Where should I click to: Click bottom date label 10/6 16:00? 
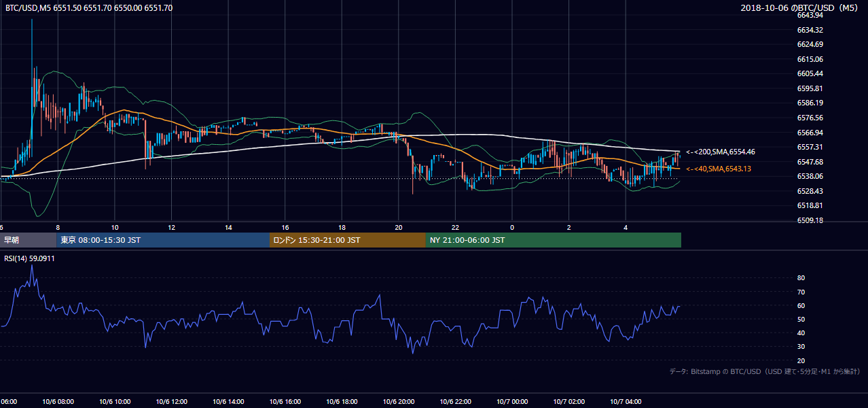pyautogui.click(x=285, y=402)
